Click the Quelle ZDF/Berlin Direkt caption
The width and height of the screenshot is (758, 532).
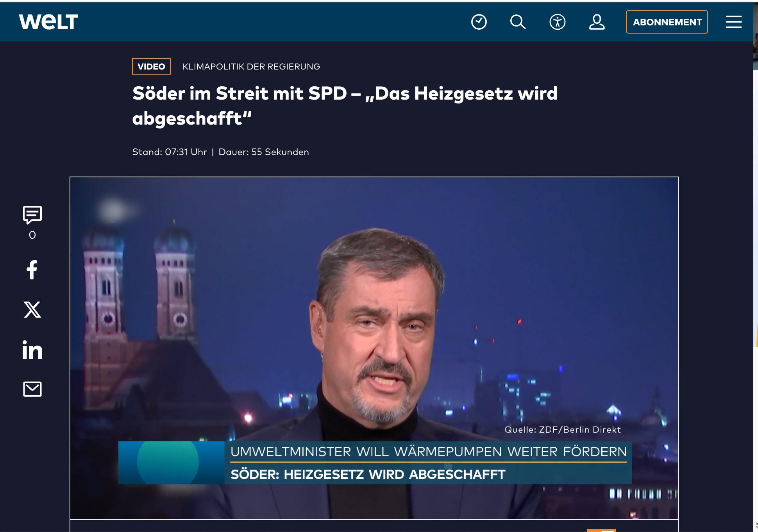click(x=562, y=430)
